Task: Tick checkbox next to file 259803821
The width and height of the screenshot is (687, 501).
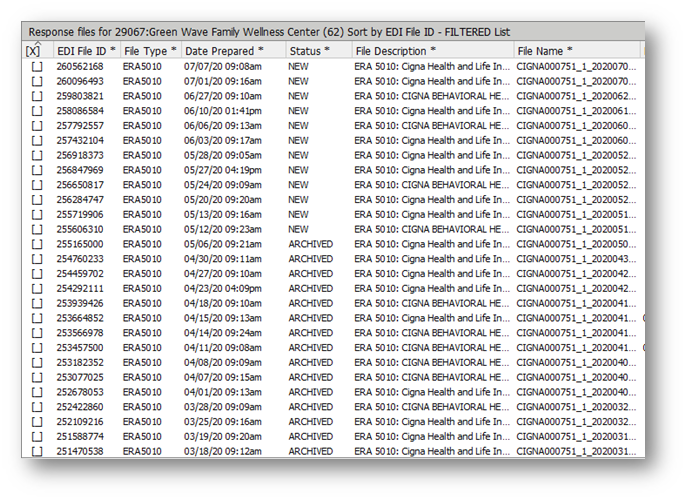Action: click(x=37, y=96)
